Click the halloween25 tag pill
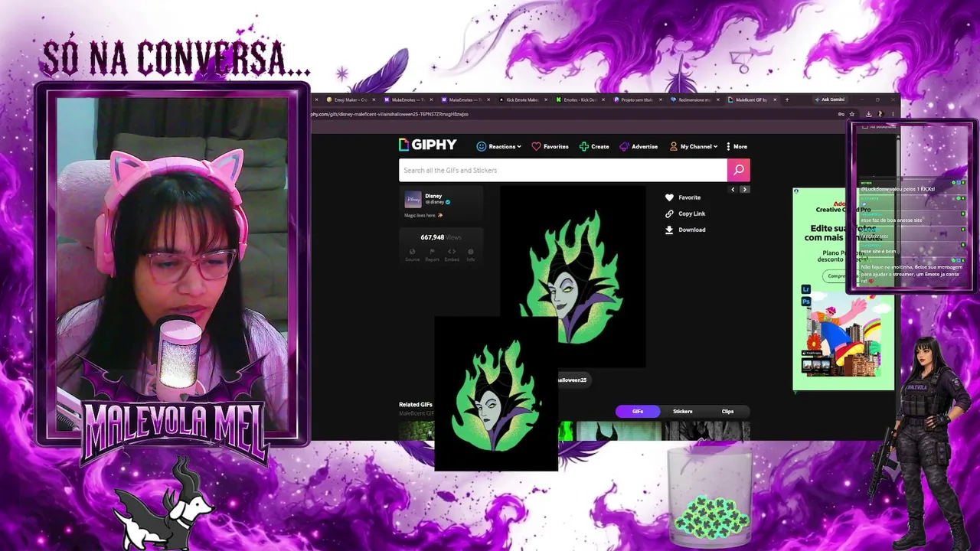This screenshot has width=980, height=551. click(573, 380)
